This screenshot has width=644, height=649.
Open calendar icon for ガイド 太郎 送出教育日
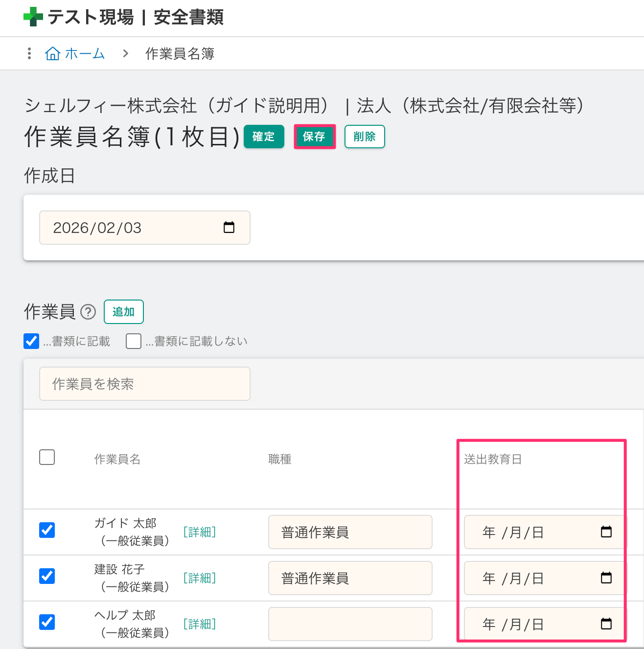click(606, 532)
